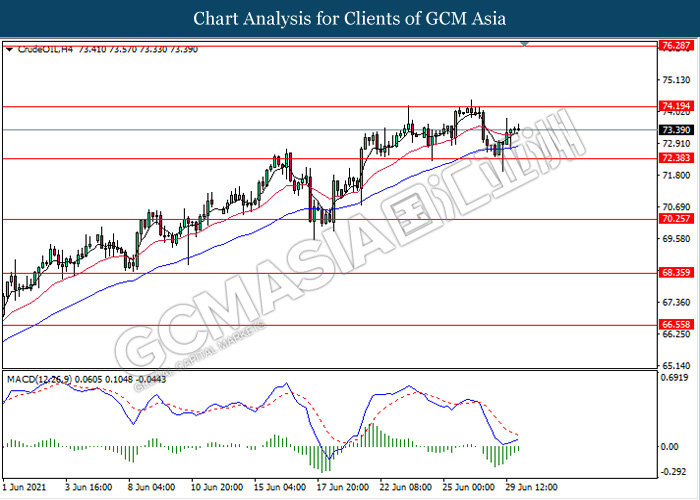This screenshot has width=700, height=500.
Task: Click the 67.360 price axis value
Action: tap(676, 303)
